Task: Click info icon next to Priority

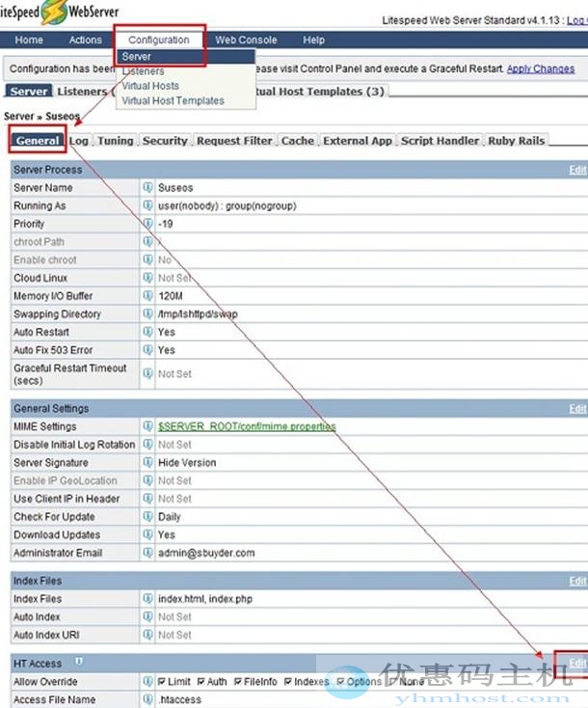Action: (x=148, y=224)
